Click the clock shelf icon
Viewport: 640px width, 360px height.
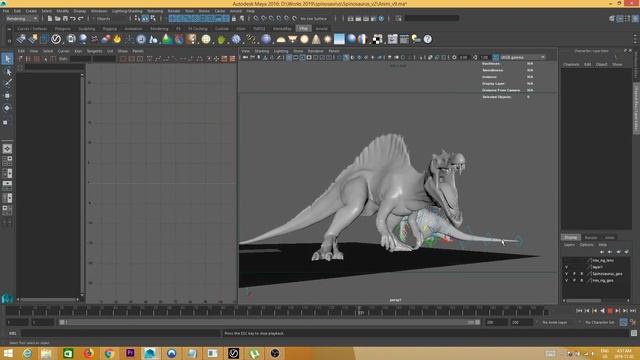click(x=141, y=39)
